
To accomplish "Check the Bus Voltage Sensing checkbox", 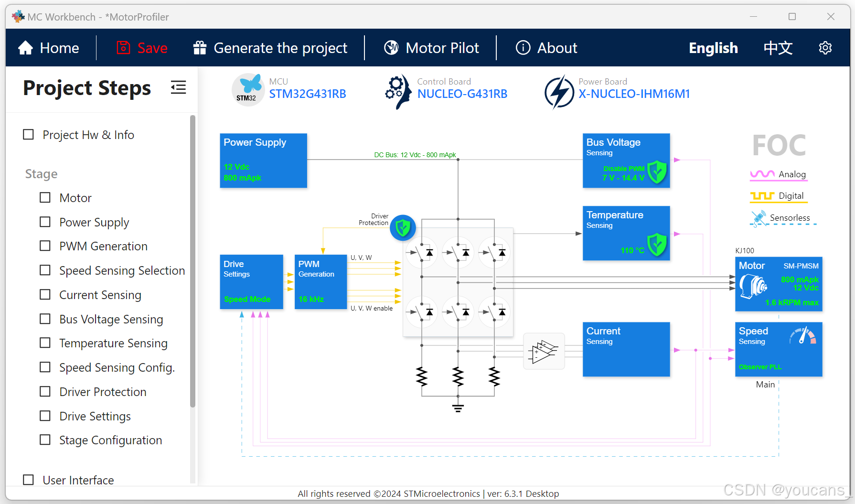I will 45,319.
